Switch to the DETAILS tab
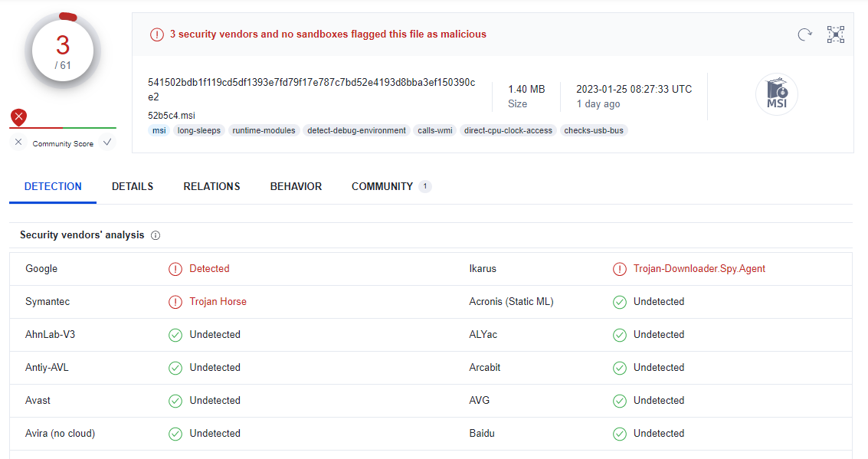 133,186
